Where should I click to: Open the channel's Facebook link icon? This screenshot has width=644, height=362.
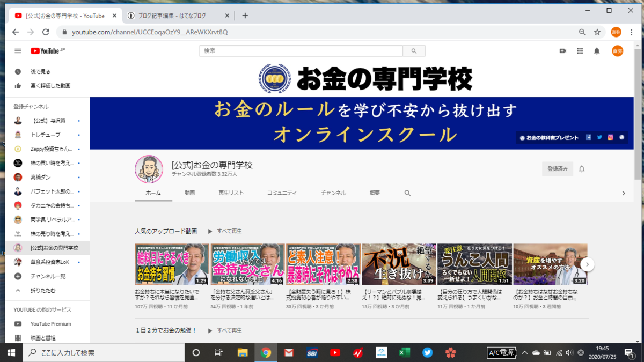(588, 138)
